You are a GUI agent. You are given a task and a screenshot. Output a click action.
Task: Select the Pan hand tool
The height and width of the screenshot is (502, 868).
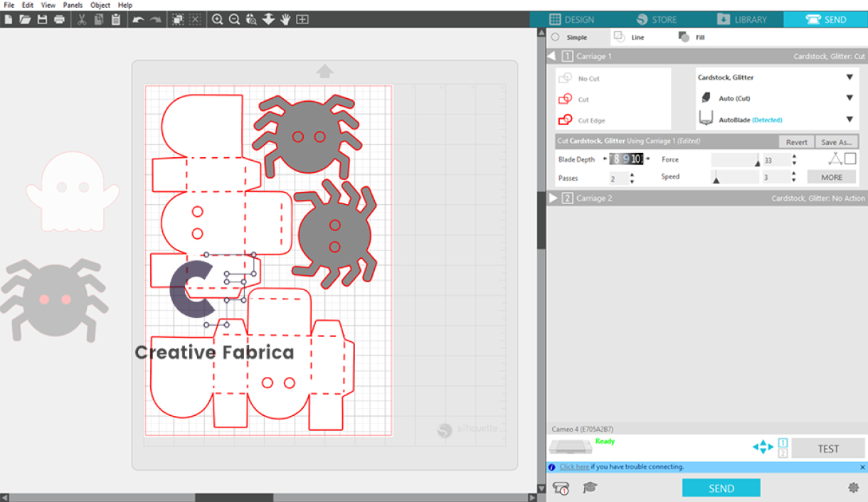click(x=285, y=19)
